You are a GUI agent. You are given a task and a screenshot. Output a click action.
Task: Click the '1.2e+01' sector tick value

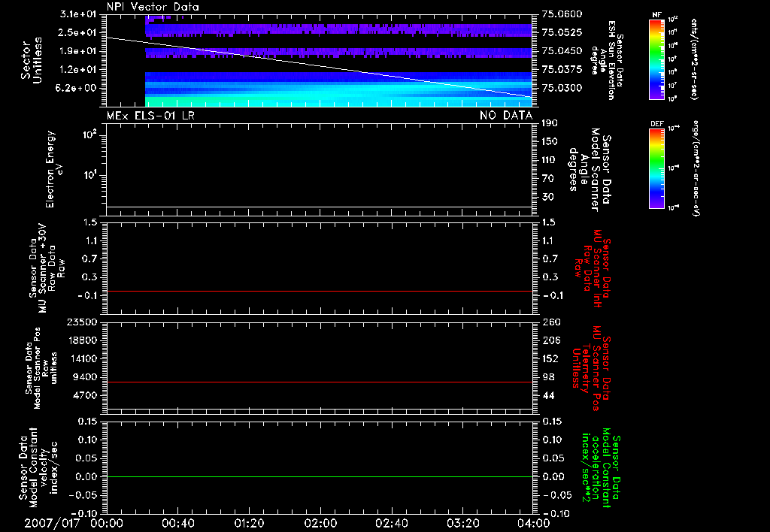coord(77,69)
